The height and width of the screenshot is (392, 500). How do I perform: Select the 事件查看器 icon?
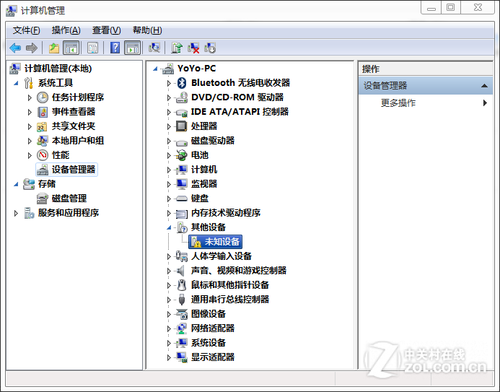click(42, 112)
